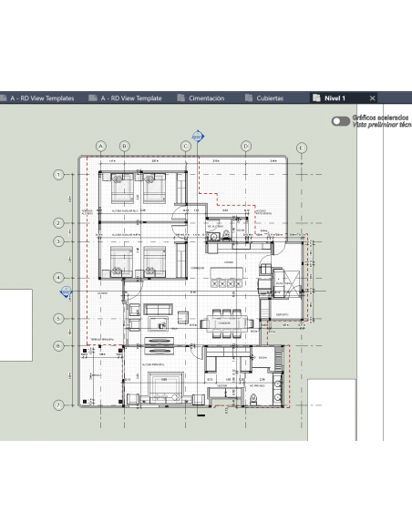Click the TERRAZA PRINCIPAL label
Screen dimensions: 412x532
click(102, 339)
